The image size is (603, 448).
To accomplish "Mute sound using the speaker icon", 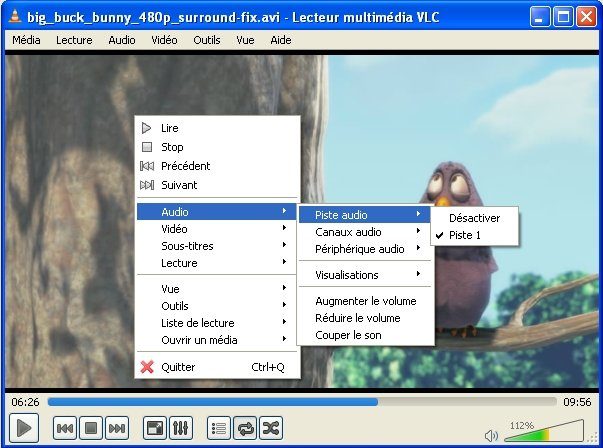I will pyautogui.click(x=491, y=436).
